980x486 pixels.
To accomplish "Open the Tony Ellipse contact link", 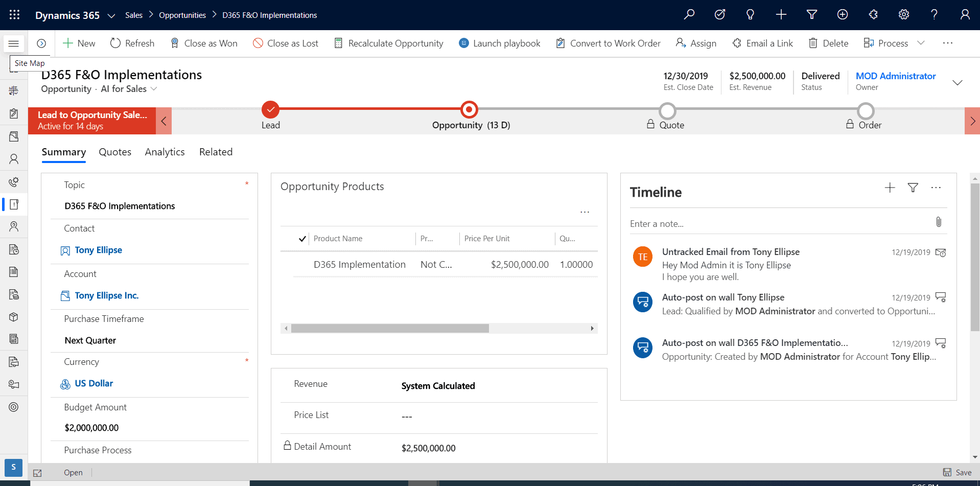I will [98, 250].
